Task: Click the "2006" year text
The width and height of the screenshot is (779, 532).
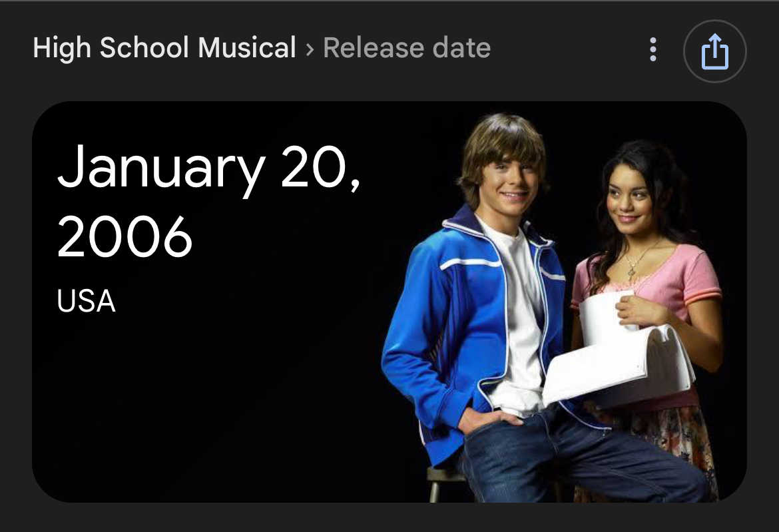Action: (125, 238)
